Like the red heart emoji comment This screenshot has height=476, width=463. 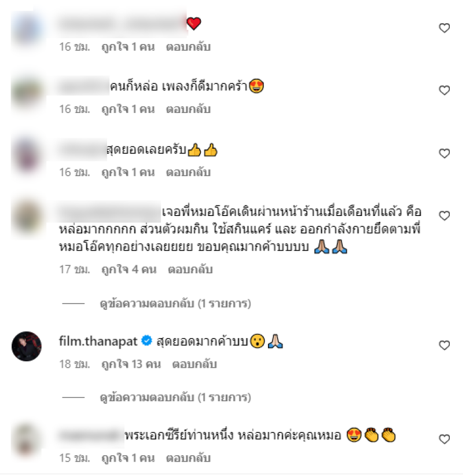[x=444, y=28]
